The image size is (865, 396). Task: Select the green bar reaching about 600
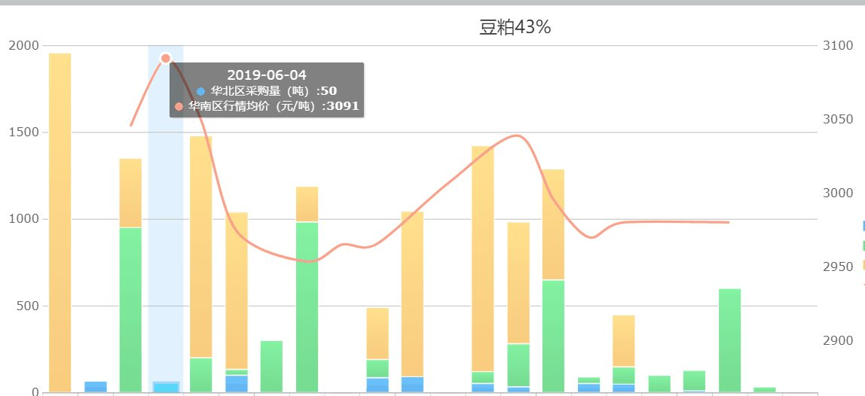730,340
